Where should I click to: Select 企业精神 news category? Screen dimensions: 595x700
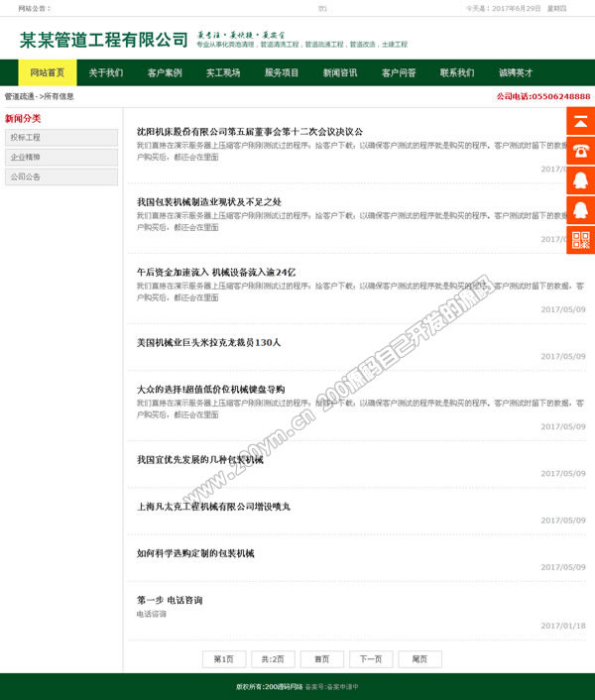[61, 157]
